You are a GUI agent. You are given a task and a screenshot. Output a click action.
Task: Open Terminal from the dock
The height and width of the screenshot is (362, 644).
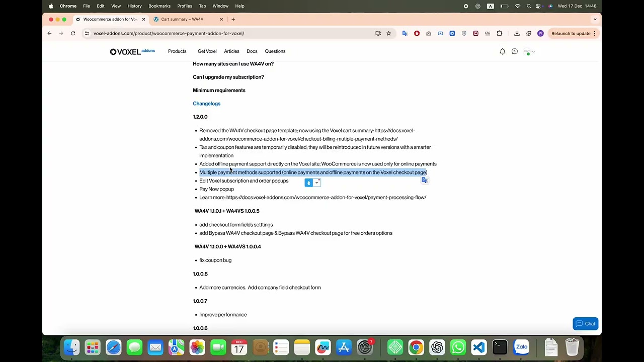coord(500,347)
